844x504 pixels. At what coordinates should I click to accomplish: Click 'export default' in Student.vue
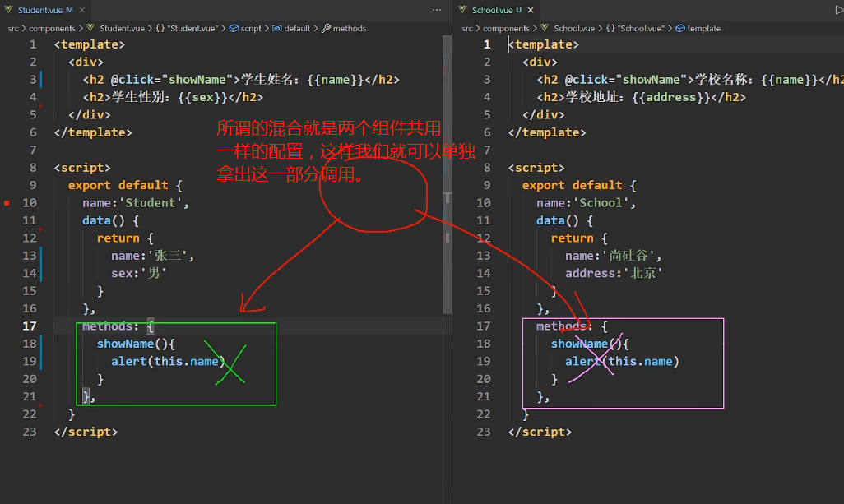pyautogui.click(x=118, y=185)
